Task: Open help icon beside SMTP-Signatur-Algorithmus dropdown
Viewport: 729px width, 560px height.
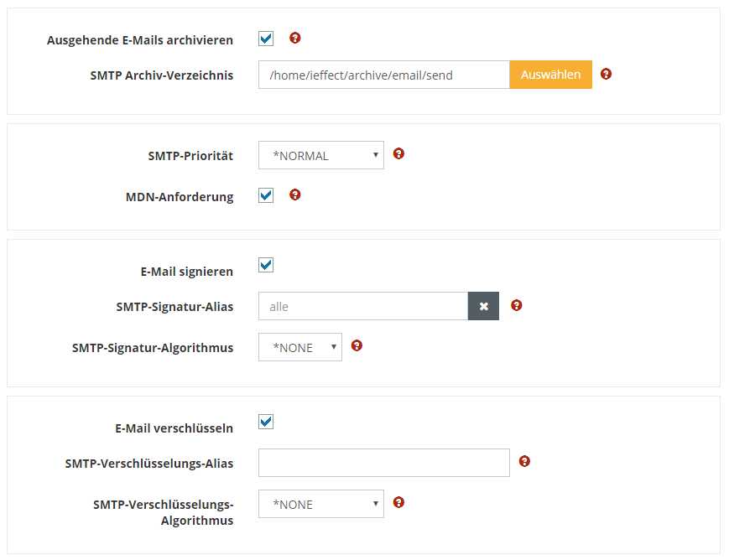Action: pyautogui.click(x=357, y=345)
